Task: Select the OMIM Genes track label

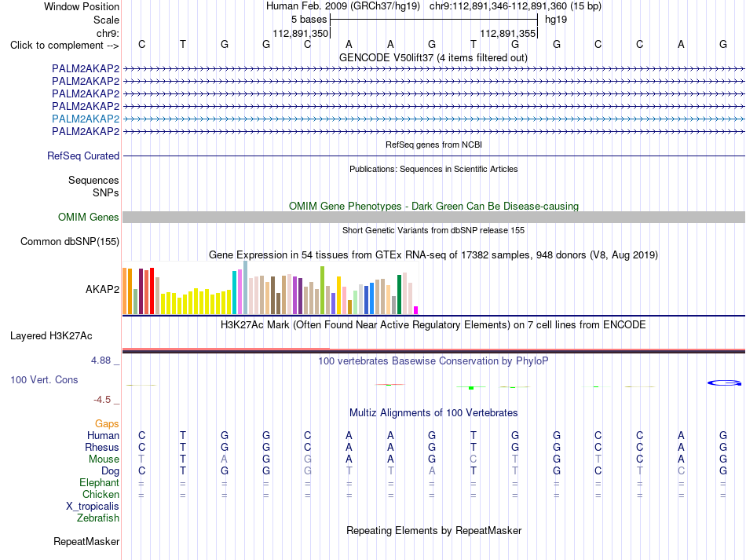Action: (89, 217)
